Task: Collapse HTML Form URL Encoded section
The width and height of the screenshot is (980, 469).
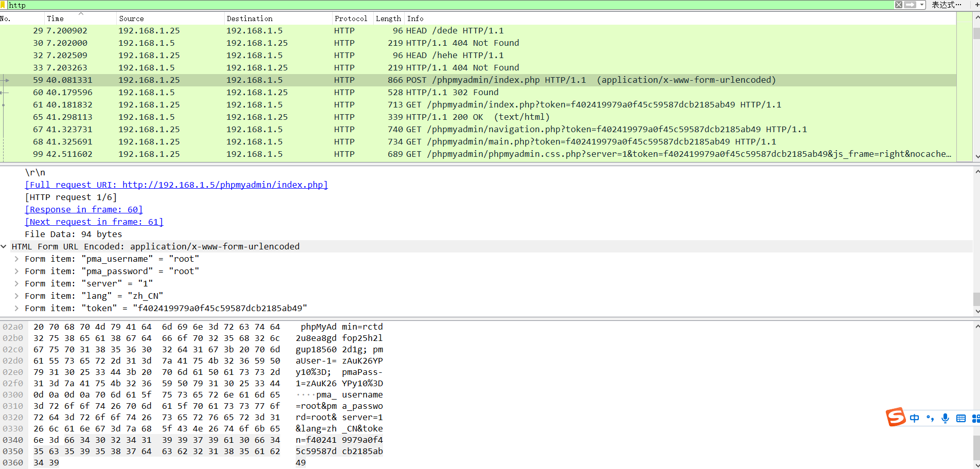Action: [4, 247]
